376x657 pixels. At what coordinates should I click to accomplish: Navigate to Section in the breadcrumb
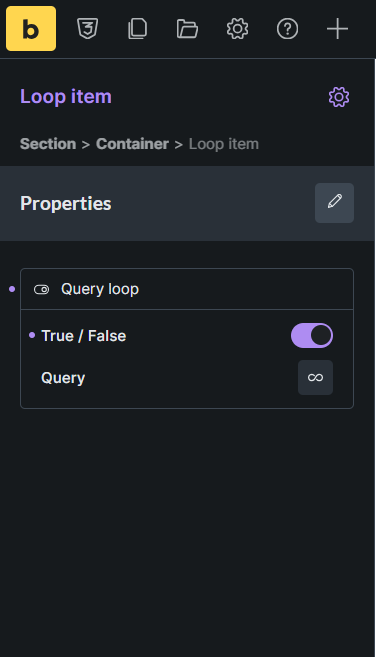point(48,144)
